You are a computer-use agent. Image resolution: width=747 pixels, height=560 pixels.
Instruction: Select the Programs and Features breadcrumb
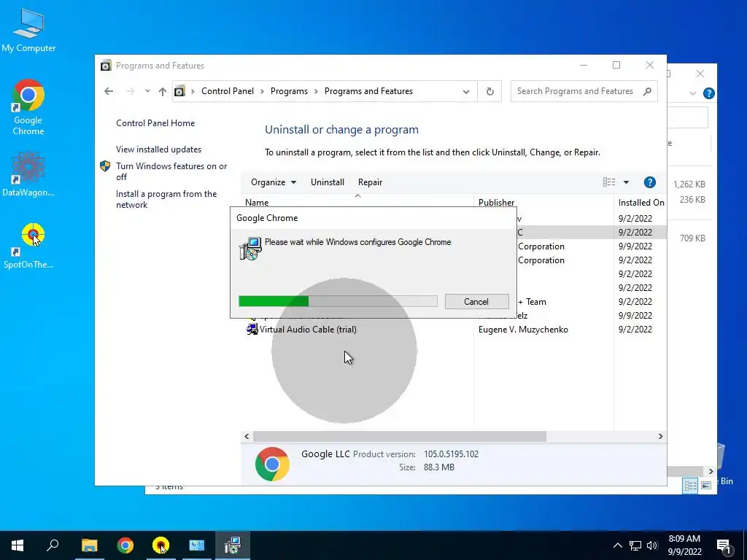point(368,91)
